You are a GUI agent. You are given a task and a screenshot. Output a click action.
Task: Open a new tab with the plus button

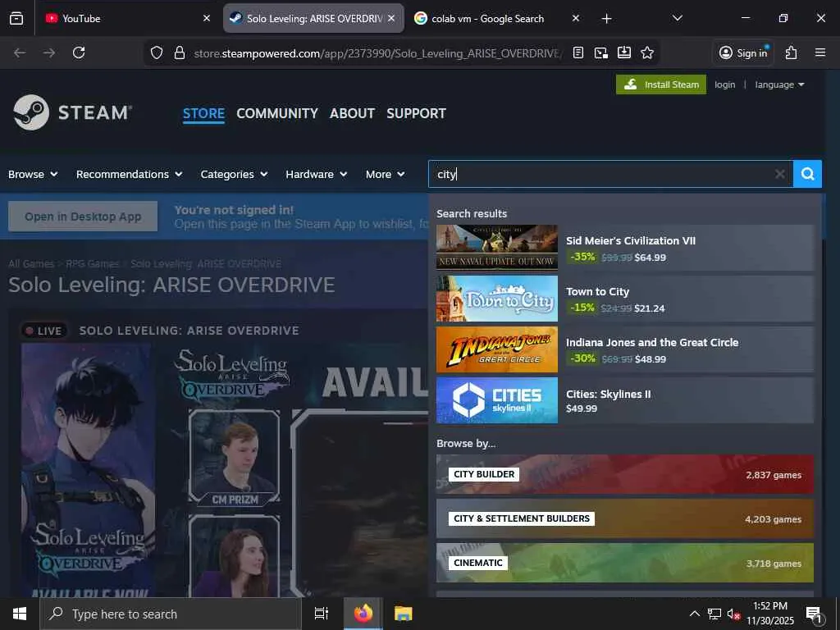coord(606,19)
